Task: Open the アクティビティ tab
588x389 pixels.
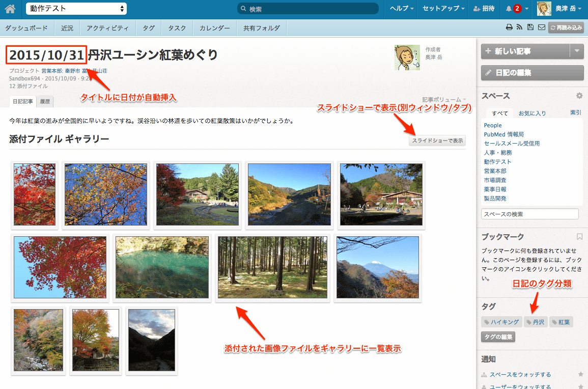Action: click(107, 28)
